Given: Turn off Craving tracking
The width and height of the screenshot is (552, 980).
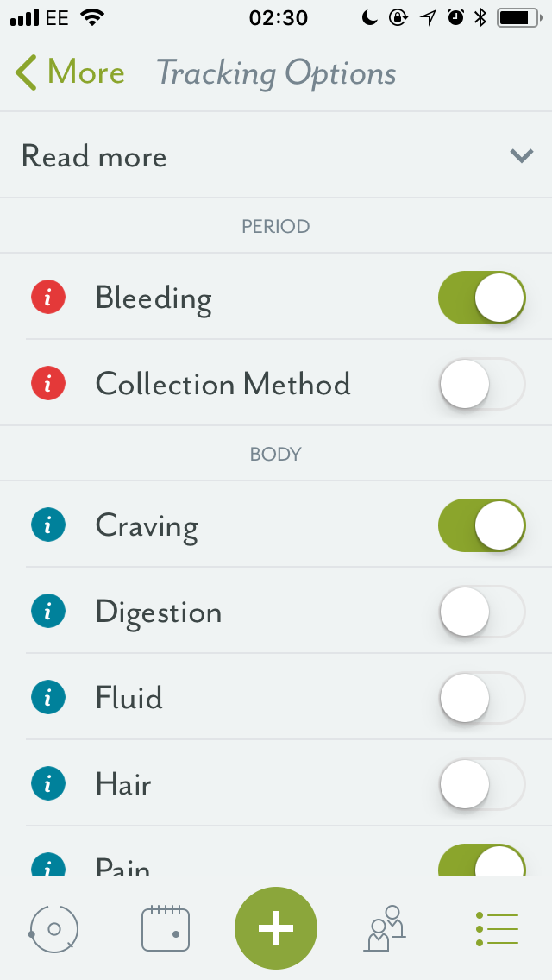Looking at the screenshot, I should pos(482,525).
